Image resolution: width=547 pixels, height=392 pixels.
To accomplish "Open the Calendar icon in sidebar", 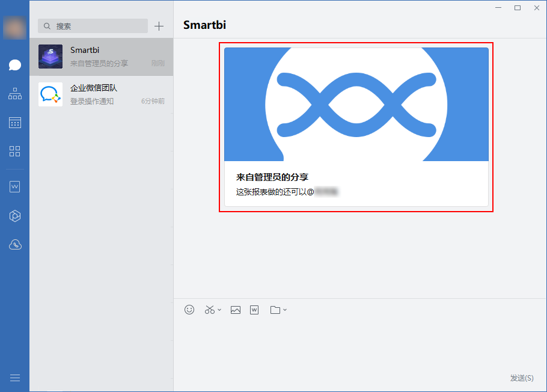I will click(14, 123).
